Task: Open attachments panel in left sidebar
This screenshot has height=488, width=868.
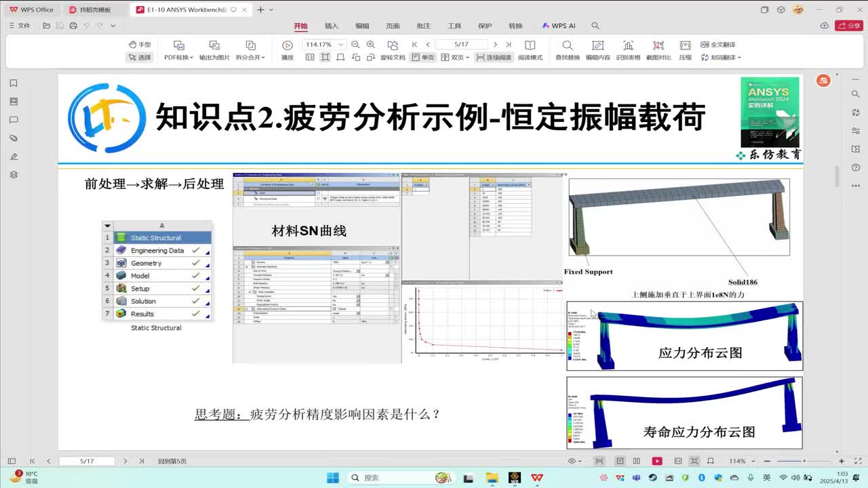Action: (14, 138)
